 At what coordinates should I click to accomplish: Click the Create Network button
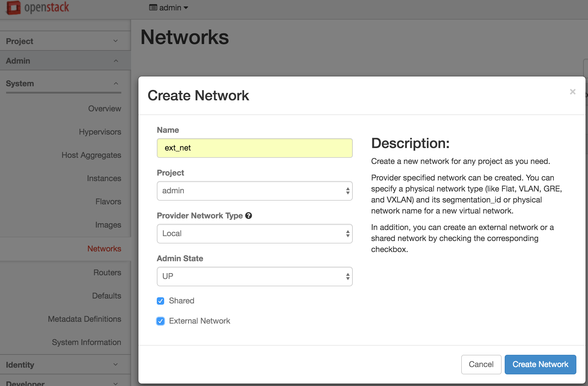pyautogui.click(x=540, y=364)
